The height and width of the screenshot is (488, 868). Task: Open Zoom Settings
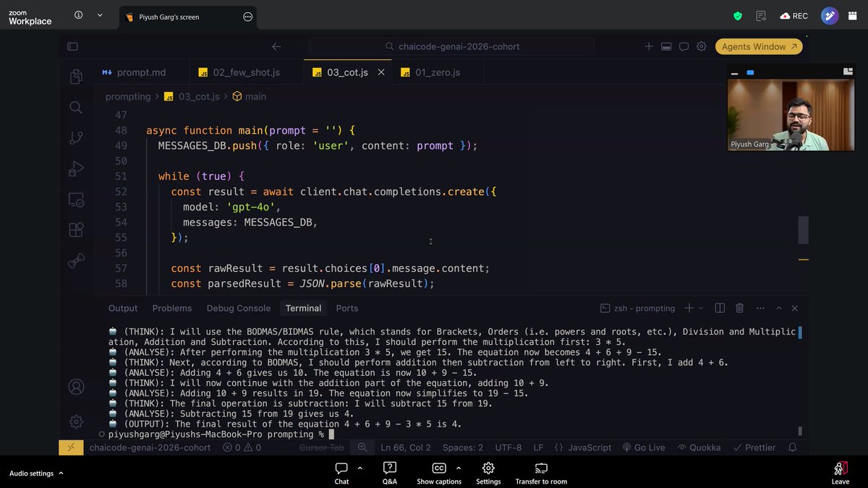[x=488, y=474]
